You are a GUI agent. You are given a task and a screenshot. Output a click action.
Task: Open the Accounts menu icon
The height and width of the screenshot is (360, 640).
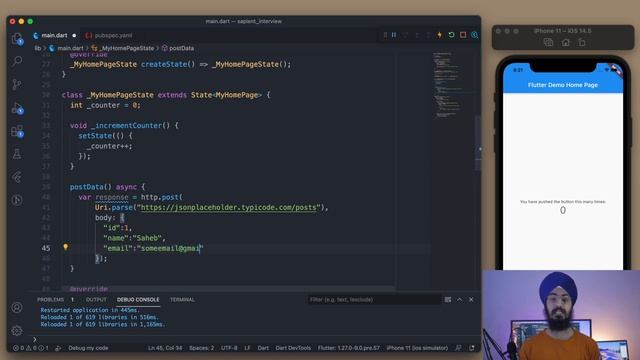(17, 307)
